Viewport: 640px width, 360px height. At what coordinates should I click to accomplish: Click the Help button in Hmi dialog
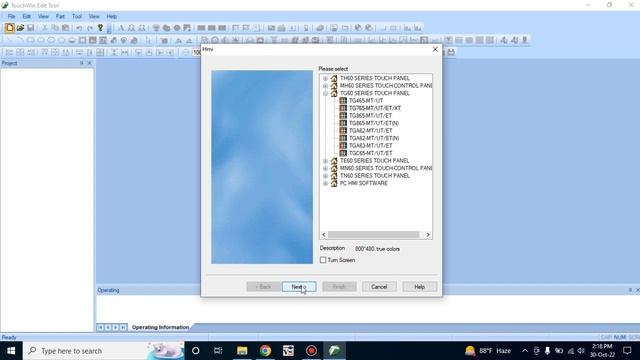pyautogui.click(x=420, y=287)
